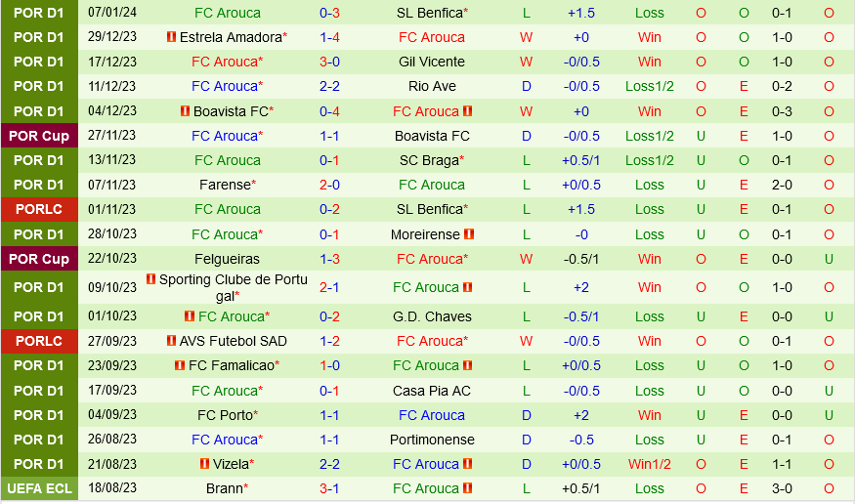The height and width of the screenshot is (504, 855).
Task: Click the red card icon after FC Arouca in Brann row
Action: 467,488
